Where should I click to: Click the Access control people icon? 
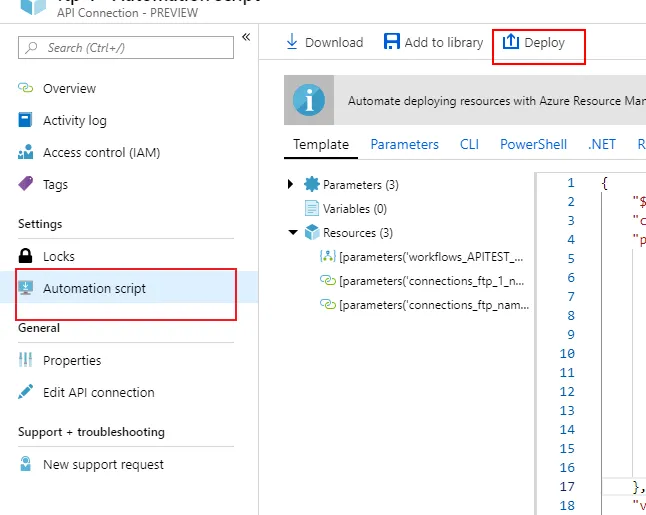pyautogui.click(x=26, y=152)
